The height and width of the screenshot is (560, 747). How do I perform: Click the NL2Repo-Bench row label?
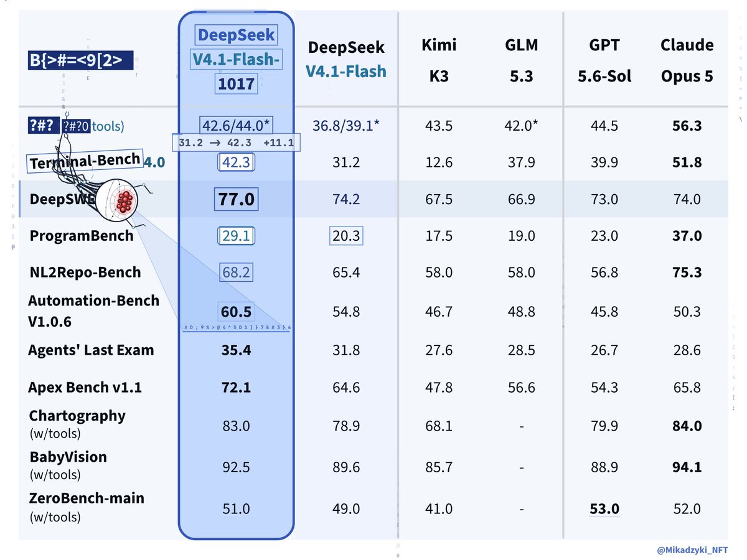[85, 272]
